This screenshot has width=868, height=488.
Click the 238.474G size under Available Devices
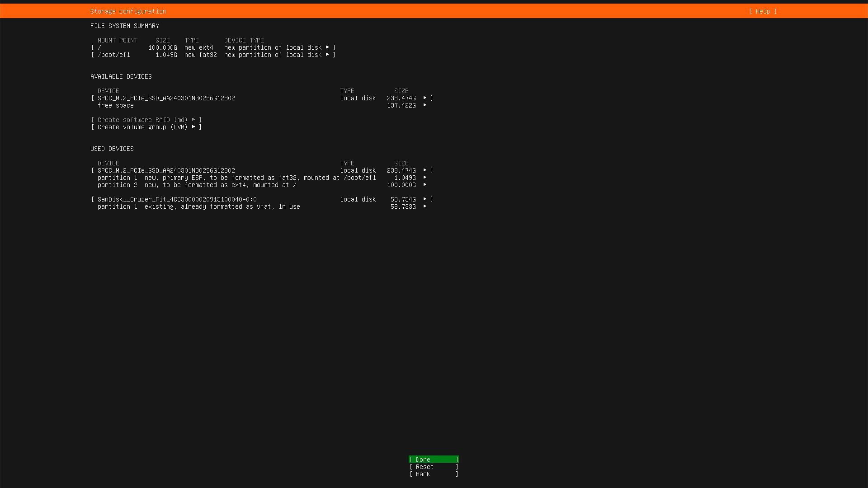401,98
